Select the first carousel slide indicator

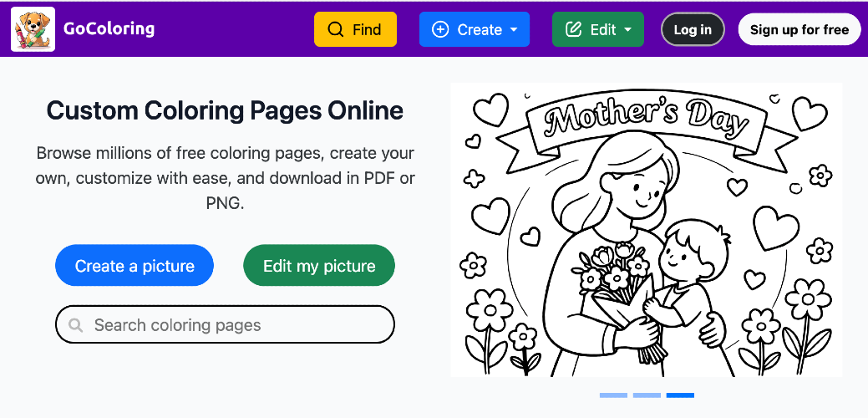point(613,395)
